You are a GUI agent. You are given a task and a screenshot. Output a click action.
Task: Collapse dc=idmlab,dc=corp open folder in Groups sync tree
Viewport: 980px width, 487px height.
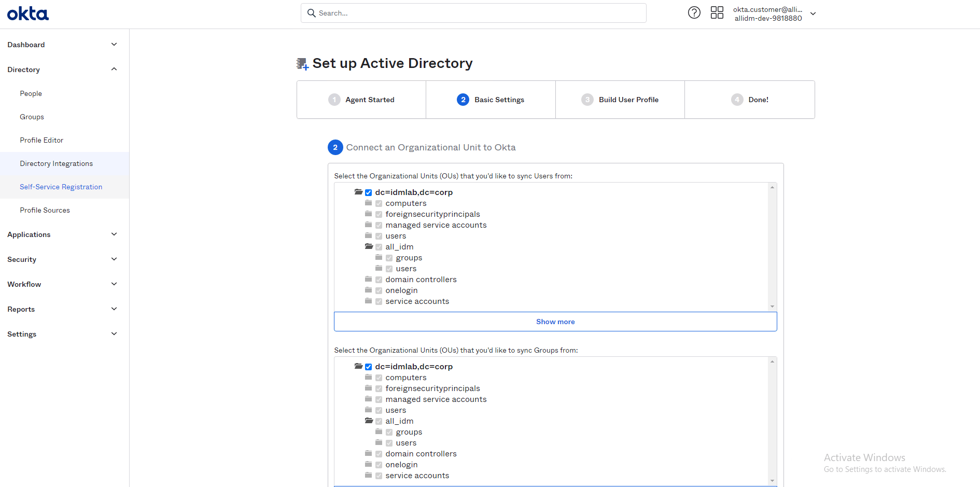tap(358, 366)
